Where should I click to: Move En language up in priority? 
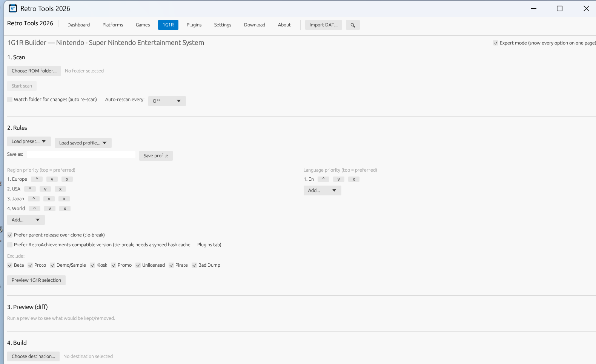(x=323, y=179)
